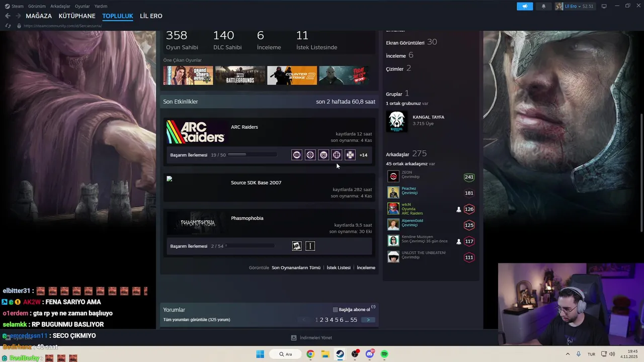This screenshot has width=644, height=362.
Task: Click the padlock icon beside the URL
Action: point(19,26)
